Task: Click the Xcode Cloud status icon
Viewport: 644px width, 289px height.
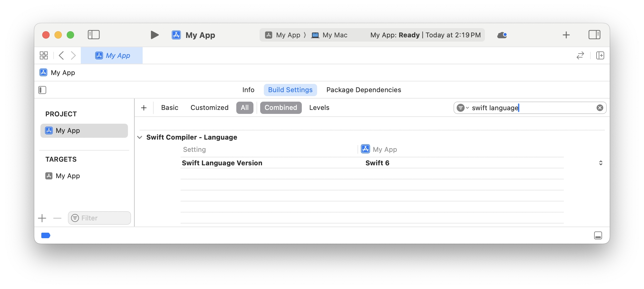Action: point(502,35)
